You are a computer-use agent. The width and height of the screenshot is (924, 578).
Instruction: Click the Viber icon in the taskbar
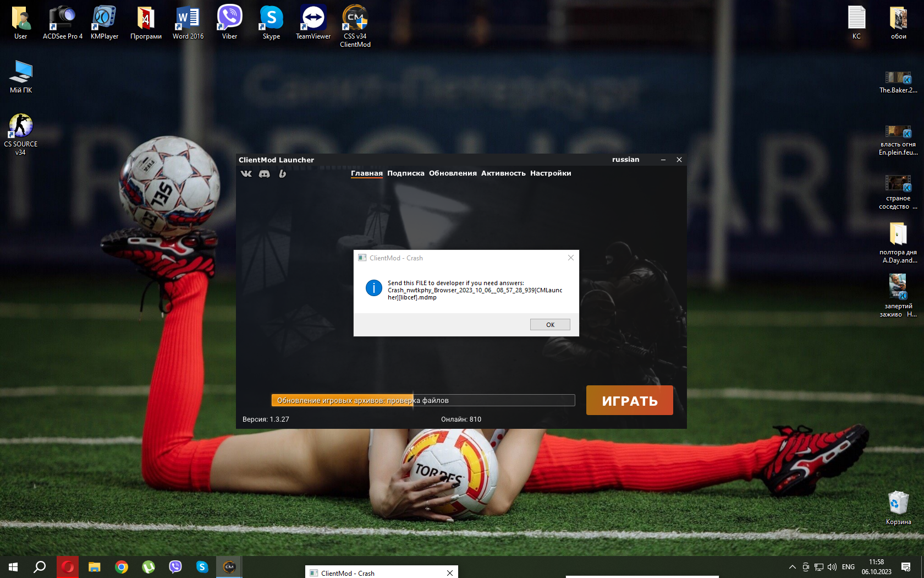coord(175,566)
